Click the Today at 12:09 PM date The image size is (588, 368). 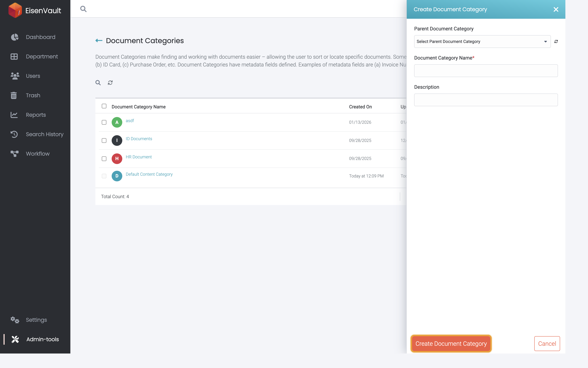[x=366, y=176]
